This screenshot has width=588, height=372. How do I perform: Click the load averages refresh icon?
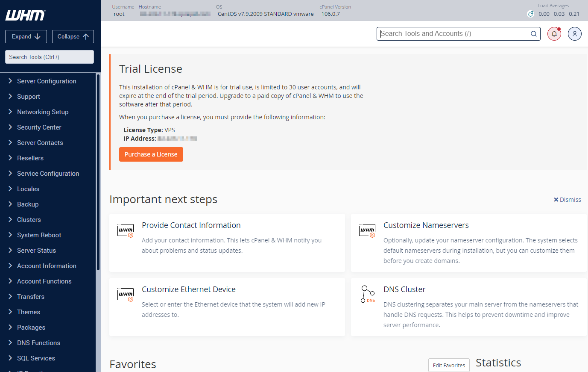[x=530, y=14]
